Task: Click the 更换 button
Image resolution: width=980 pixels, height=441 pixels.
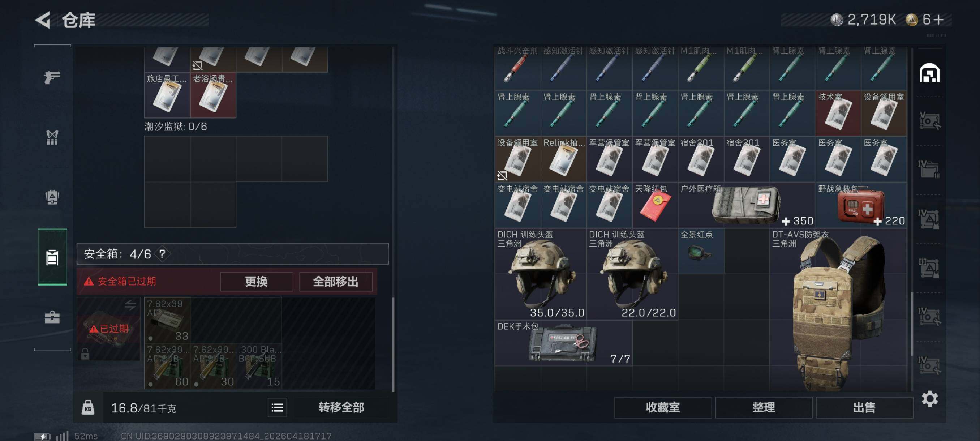Action: (257, 282)
